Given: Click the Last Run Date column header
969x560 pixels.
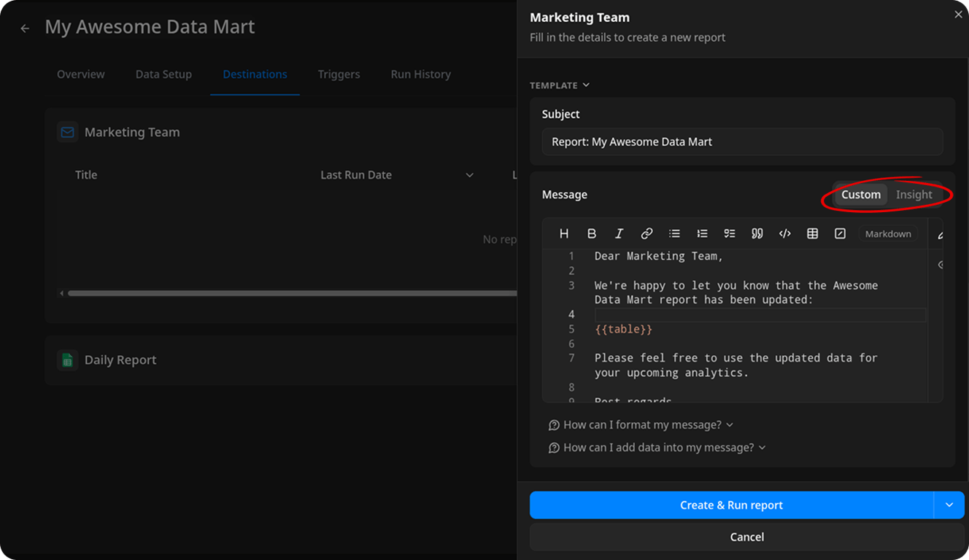Looking at the screenshot, I should (x=356, y=175).
